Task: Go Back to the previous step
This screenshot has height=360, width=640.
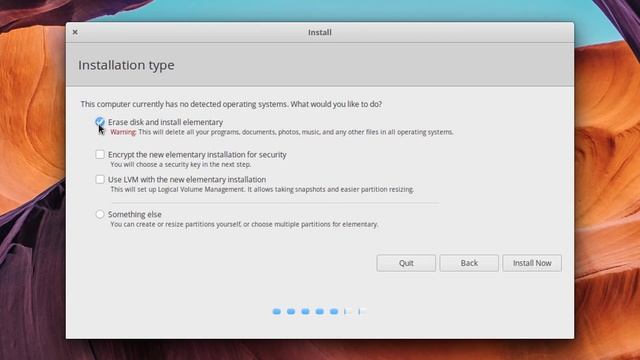Action: point(469,263)
